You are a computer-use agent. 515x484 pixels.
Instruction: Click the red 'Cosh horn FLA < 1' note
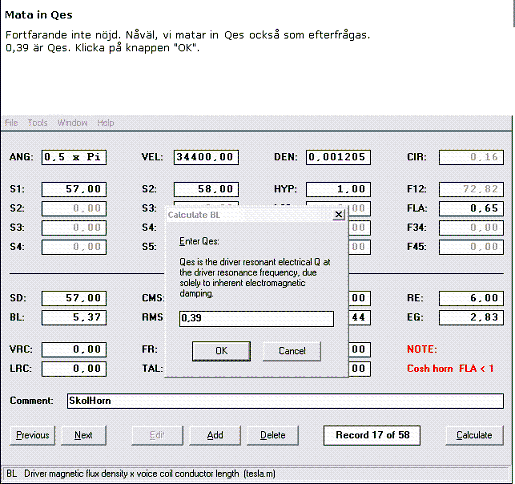[450, 369]
